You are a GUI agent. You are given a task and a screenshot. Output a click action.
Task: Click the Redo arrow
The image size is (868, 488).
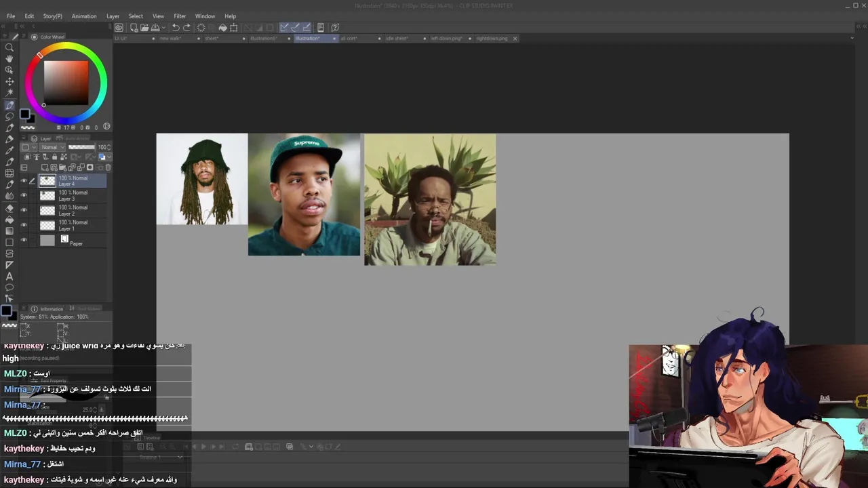[x=186, y=28]
